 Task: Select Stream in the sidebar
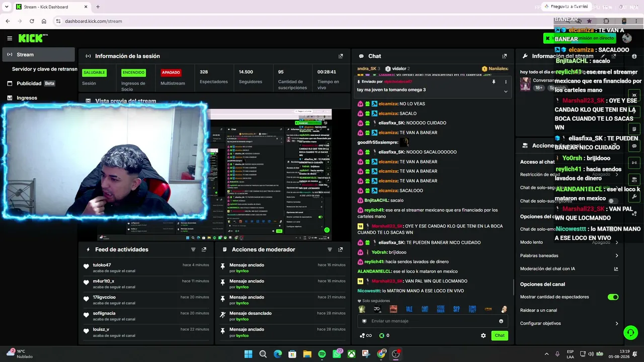click(x=38, y=54)
